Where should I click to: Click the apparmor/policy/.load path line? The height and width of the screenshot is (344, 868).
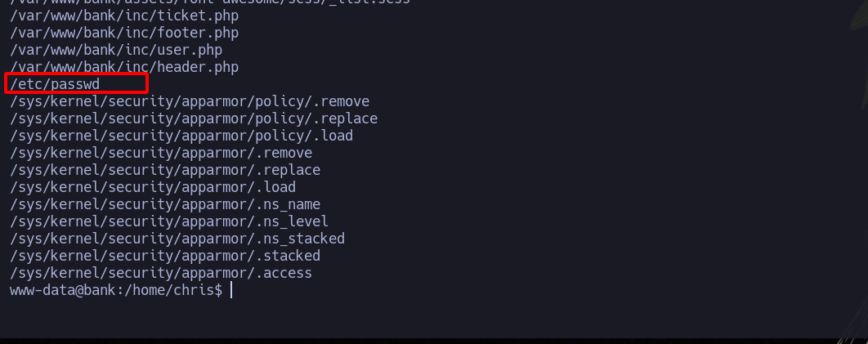(x=181, y=136)
